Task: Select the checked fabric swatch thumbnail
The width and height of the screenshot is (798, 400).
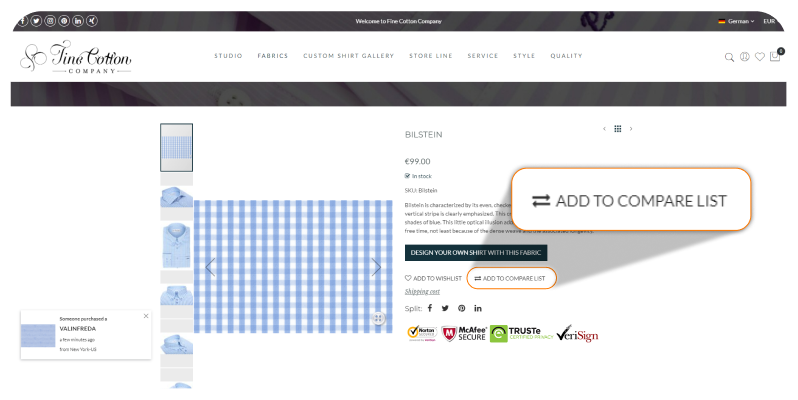Action: click(177, 147)
